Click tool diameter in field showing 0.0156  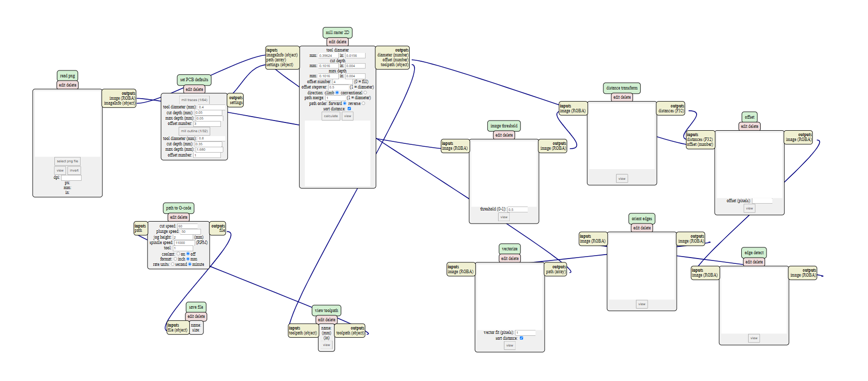[355, 56]
